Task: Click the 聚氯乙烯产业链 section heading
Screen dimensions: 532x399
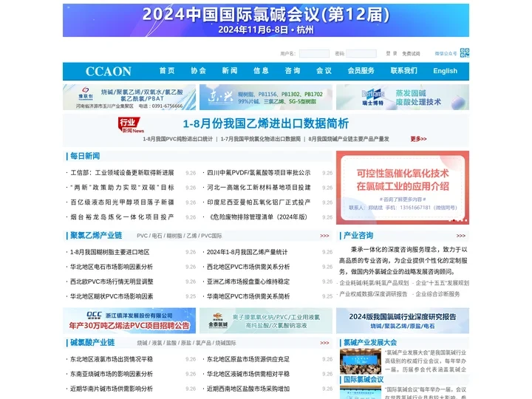Action: 96,236
